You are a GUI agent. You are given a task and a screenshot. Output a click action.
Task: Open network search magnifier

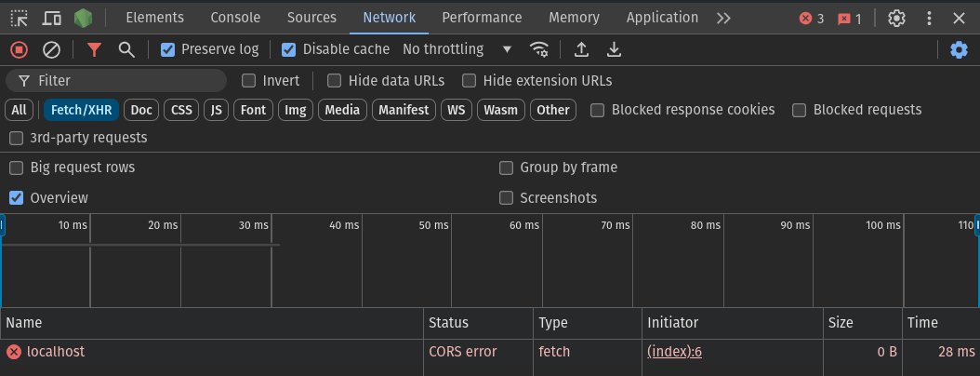[x=126, y=49]
